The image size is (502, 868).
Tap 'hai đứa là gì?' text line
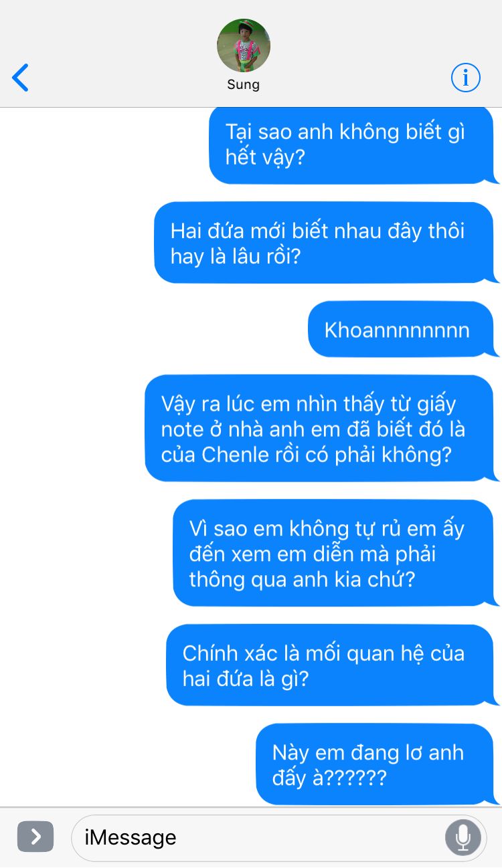[246, 679]
